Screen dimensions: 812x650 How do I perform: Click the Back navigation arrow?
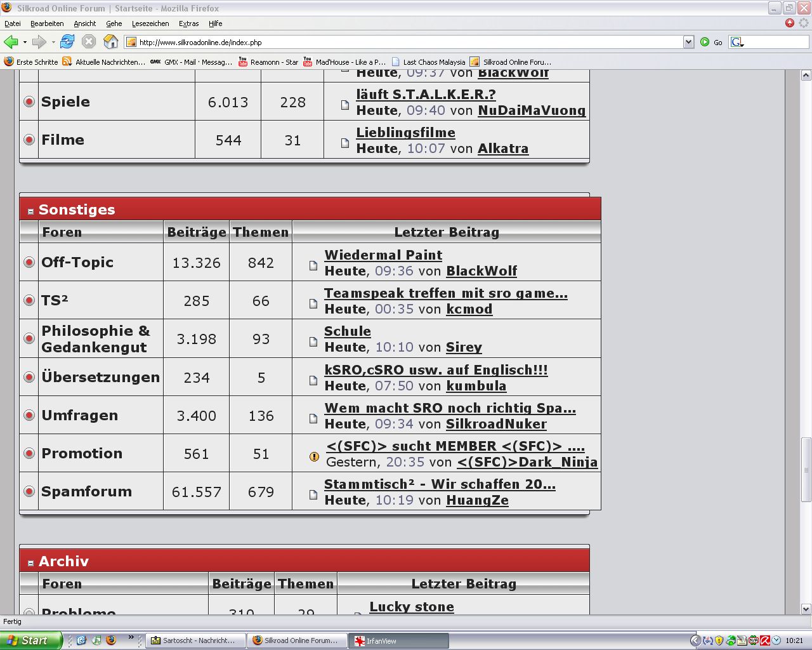click(11, 42)
